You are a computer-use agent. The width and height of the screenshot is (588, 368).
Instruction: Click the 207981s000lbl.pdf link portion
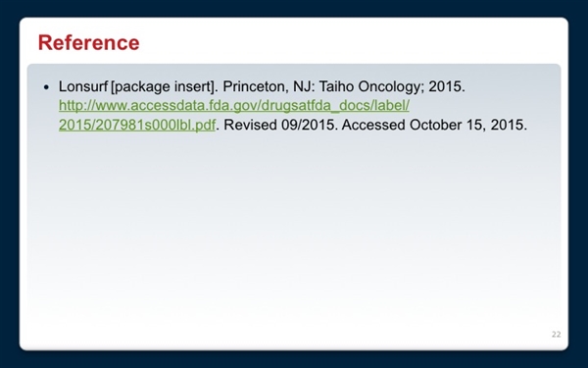click(153, 125)
